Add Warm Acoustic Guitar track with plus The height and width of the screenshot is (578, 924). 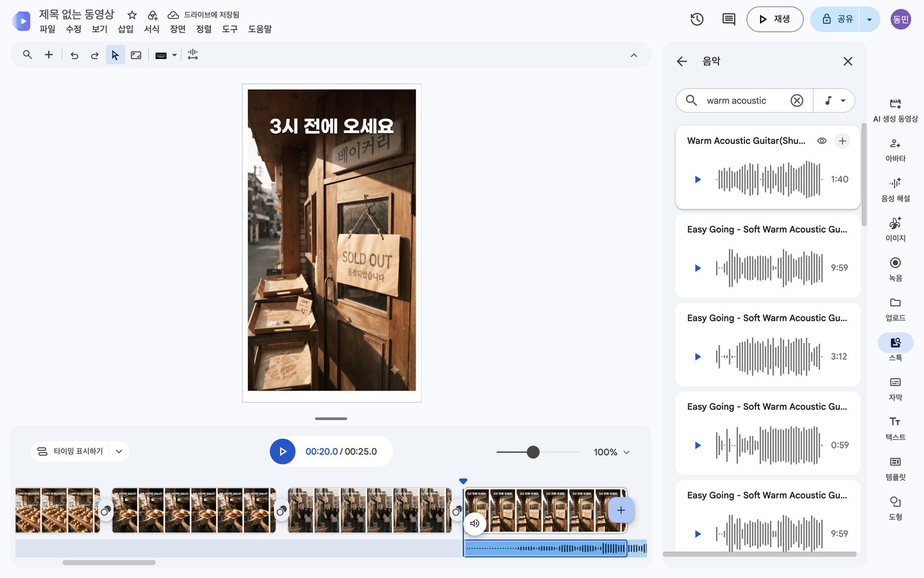click(843, 141)
